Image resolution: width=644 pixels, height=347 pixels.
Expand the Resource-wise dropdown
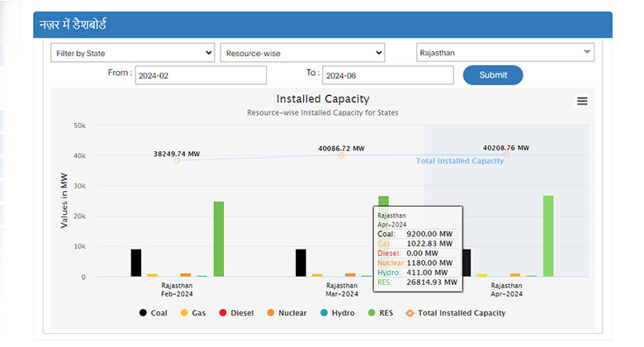pos(302,53)
